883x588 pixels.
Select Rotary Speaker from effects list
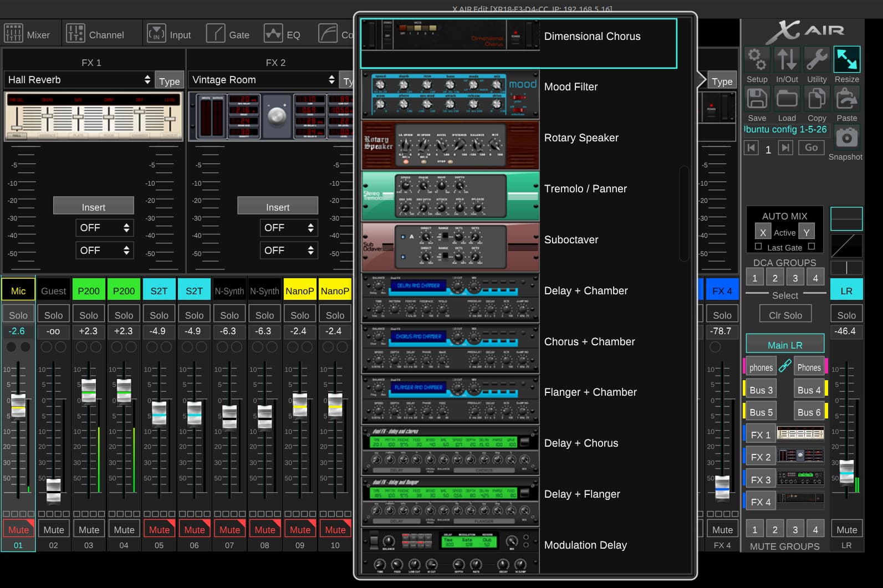[x=581, y=138]
